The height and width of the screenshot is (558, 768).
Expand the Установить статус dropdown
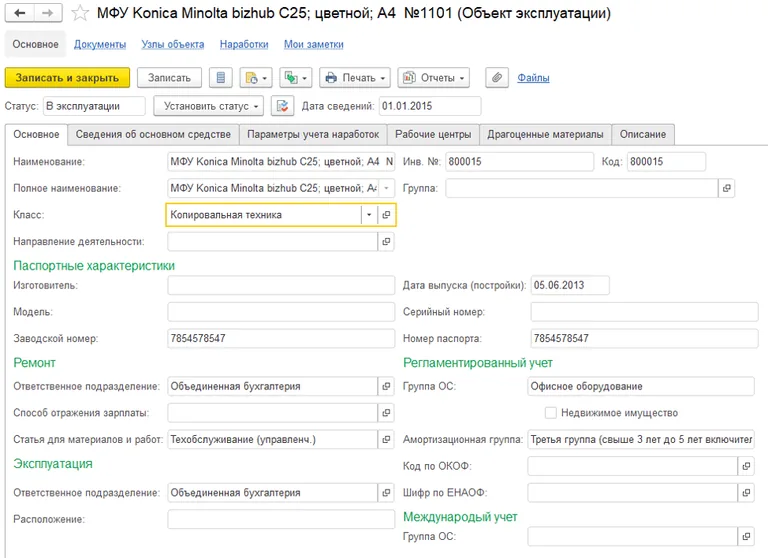click(212, 106)
